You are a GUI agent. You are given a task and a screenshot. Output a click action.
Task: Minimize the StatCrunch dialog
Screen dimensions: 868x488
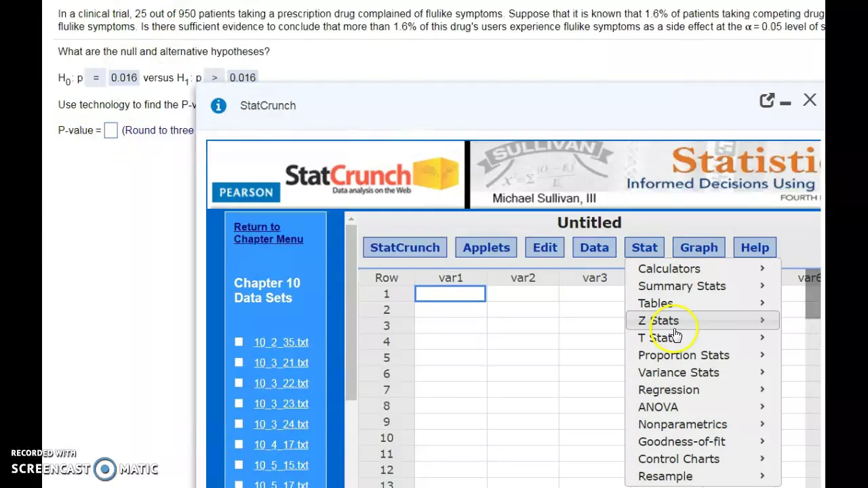pos(785,102)
